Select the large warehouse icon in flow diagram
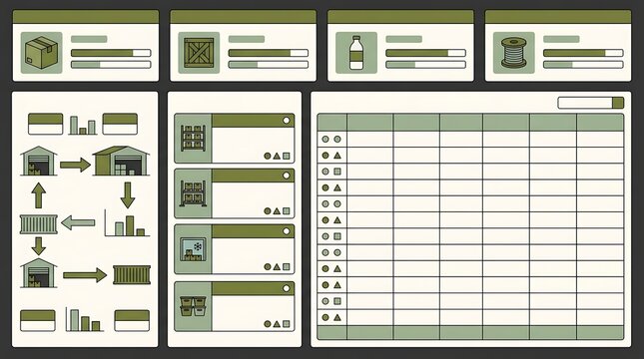 [121, 161]
